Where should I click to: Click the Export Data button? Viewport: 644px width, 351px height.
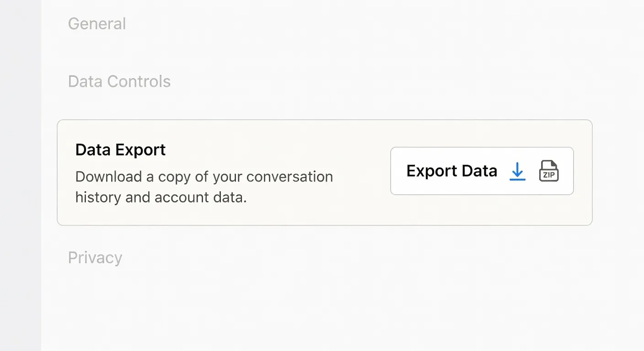tap(482, 171)
